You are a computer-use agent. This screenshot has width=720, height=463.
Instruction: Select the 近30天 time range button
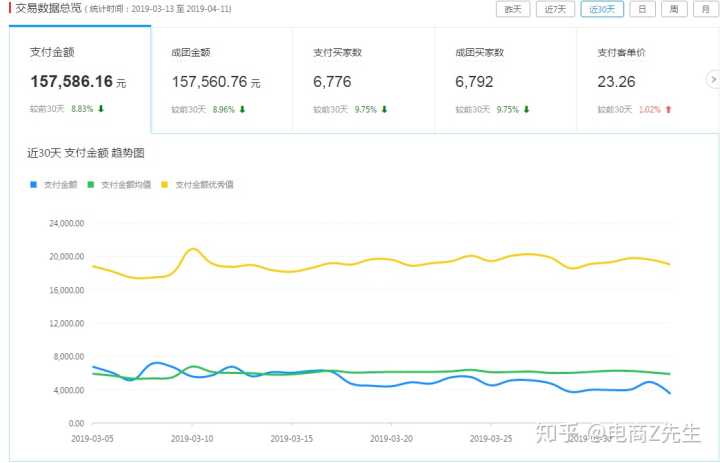602,9
